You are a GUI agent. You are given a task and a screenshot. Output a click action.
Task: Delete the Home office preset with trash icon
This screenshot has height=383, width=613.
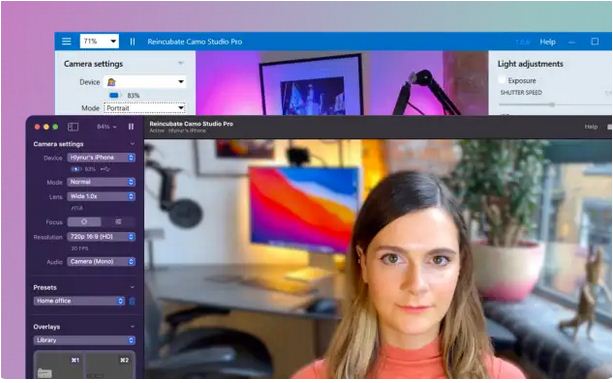(132, 301)
